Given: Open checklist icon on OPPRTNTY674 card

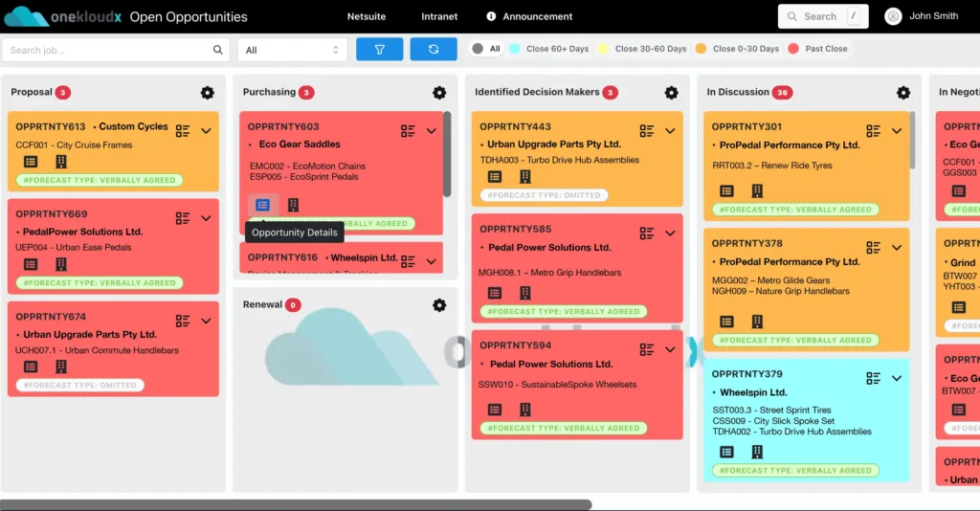Looking at the screenshot, I should click(183, 321).
